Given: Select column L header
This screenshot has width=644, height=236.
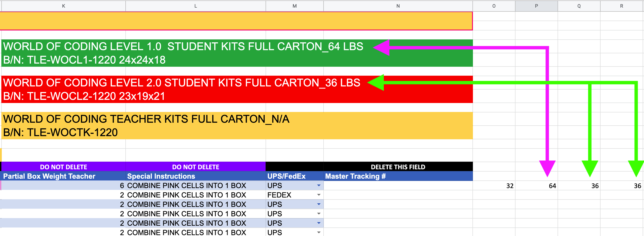Looking at the screenshot, I should (195, 6).
